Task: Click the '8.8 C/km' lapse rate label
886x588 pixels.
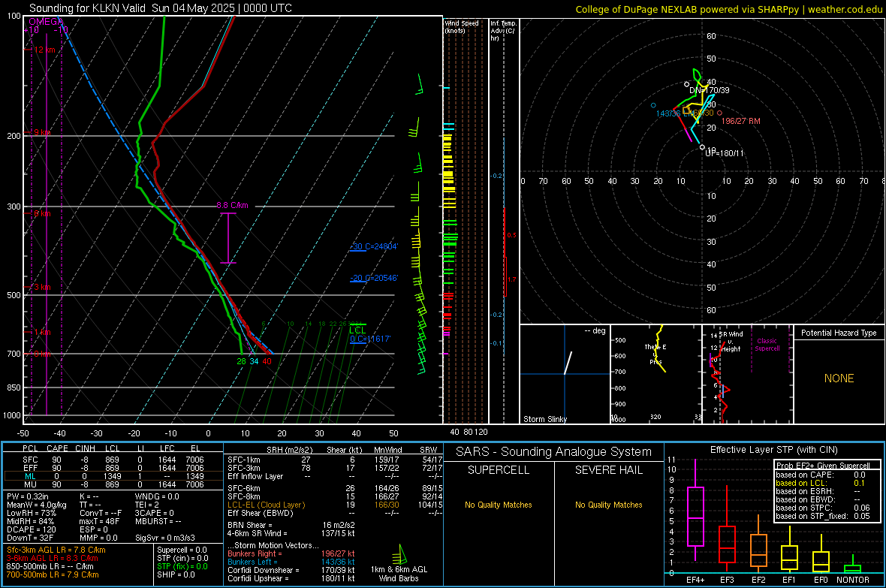Action: tap(232, 205)
